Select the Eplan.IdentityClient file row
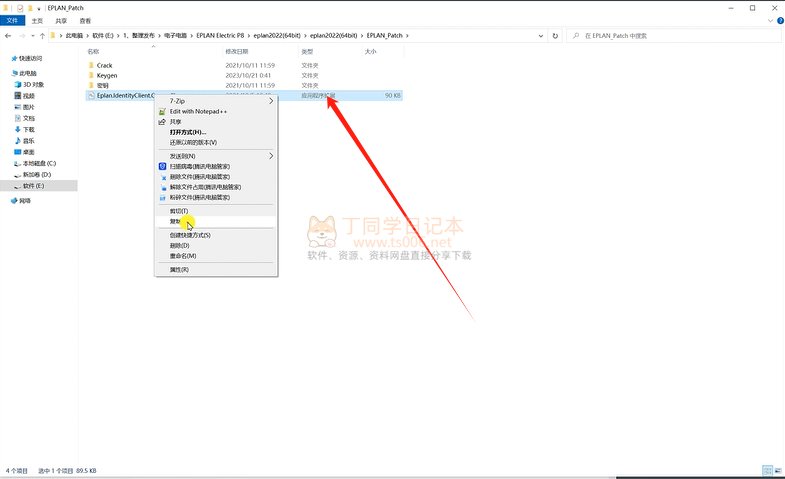Viewport: 785px width, 479px height. [x=244, y=96]
